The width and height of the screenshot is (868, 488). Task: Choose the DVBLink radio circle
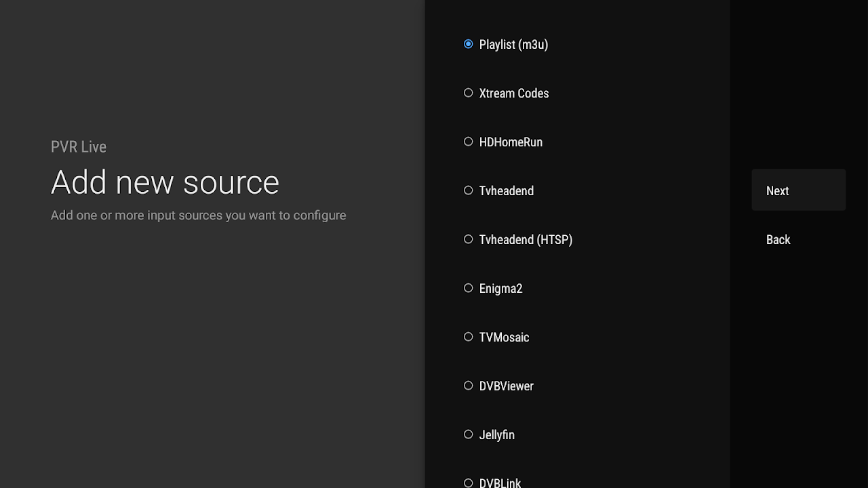click(x=468, y=483)
